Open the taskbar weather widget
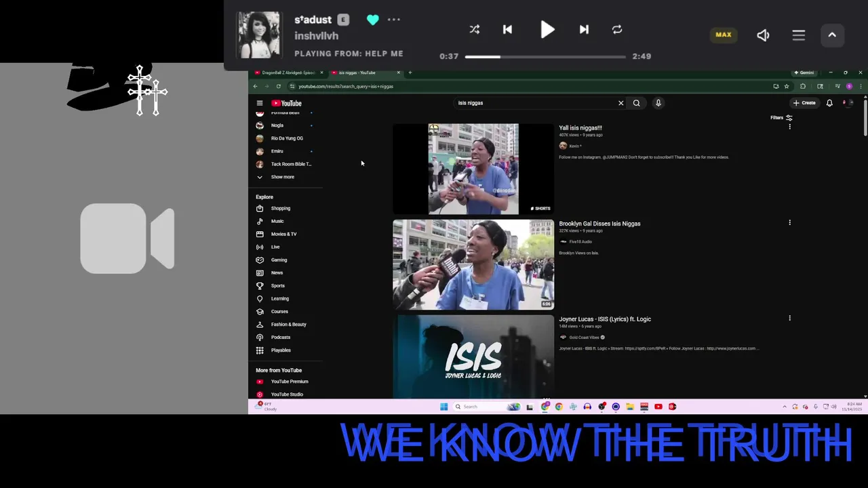This screenshot has height=488, width=868. point(266,406)
